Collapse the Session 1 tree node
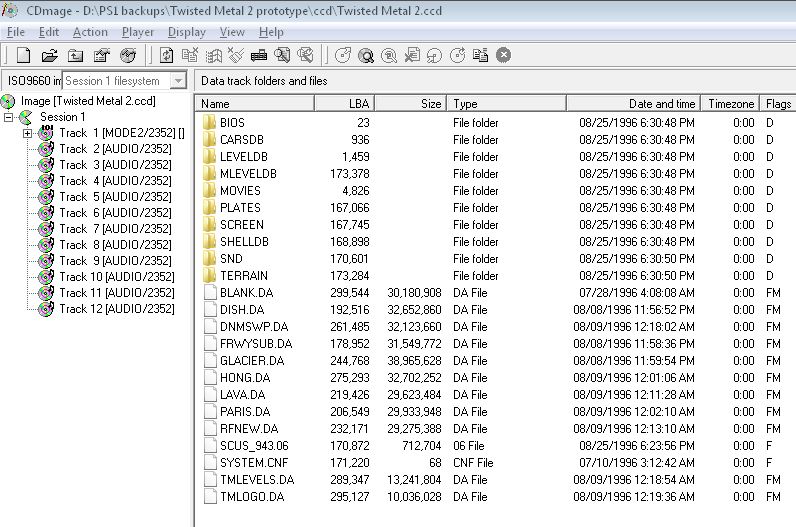Viewport: 796px width, 527px height. coord(9,117)
